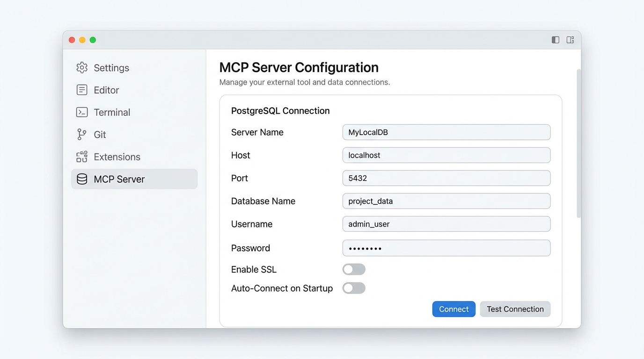Turn on Auto-Connect on Startup
644x359 pixels.
(x=354, y=288)
